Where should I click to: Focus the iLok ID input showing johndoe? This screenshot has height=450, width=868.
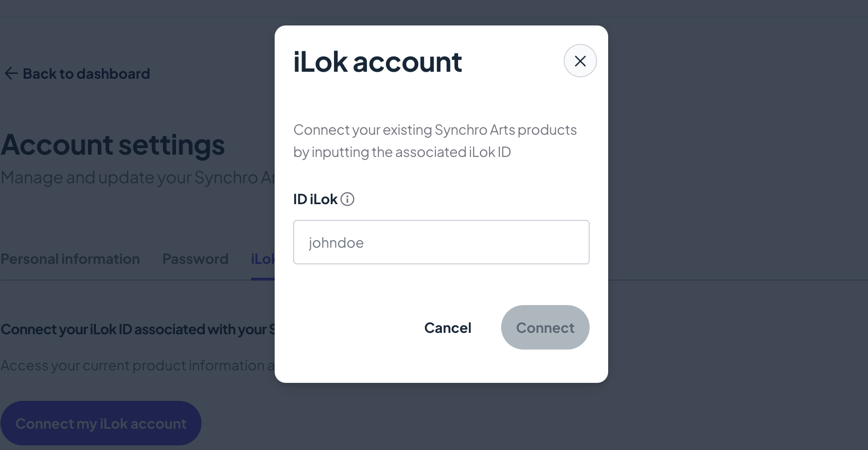click(x=440, y=242)
